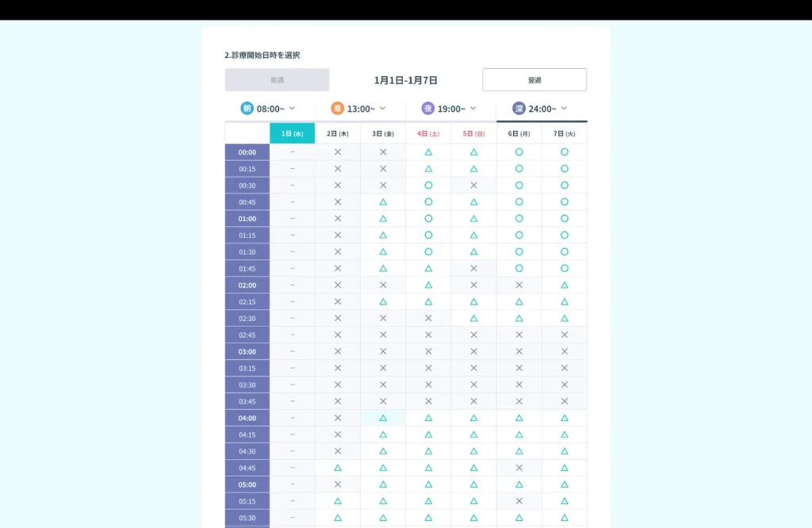Click the orange daytime 昼 icon
Image resolution: width=812 pixels, height=528 pixels.
point(337,108)
